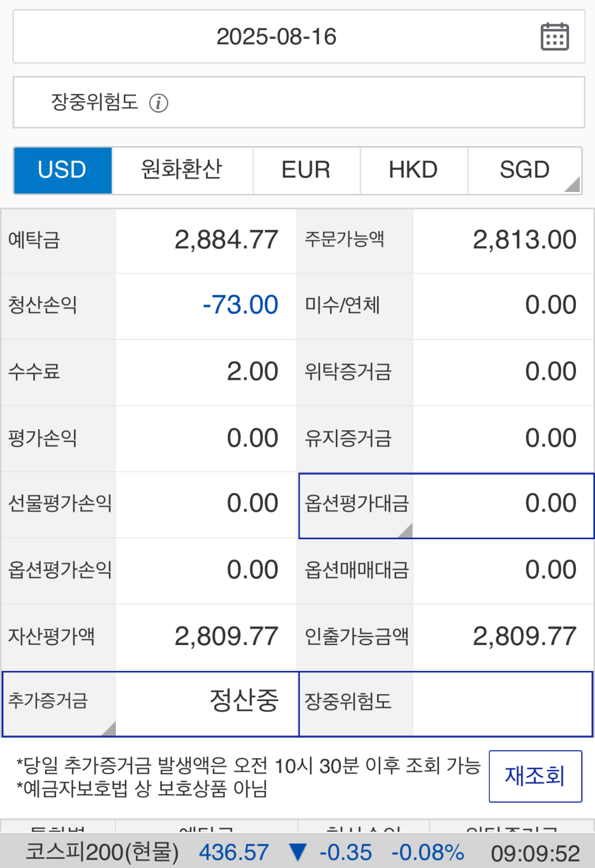595x868 pixels.
Task: Tap the down arrow in the KOSPI200 ticker
Action: 297,852
